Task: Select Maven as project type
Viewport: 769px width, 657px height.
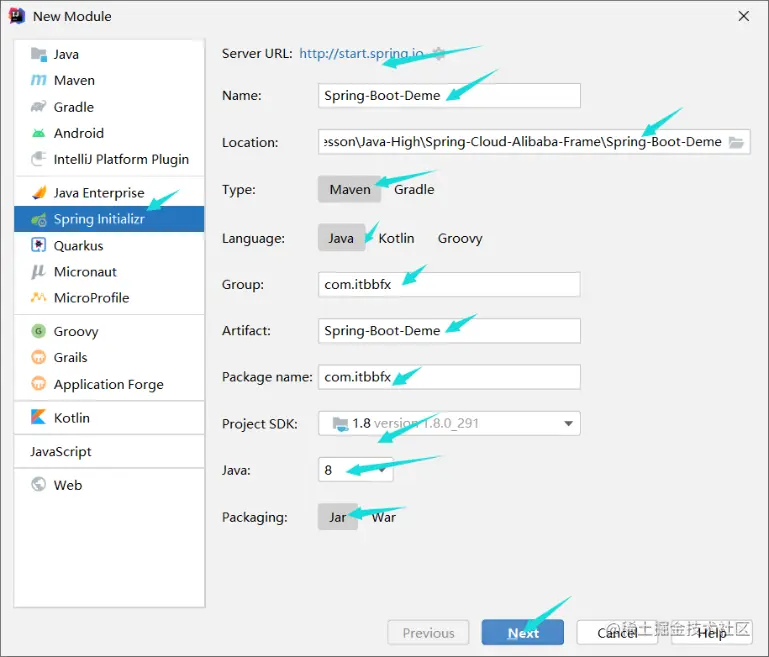Action: point(350,189)
